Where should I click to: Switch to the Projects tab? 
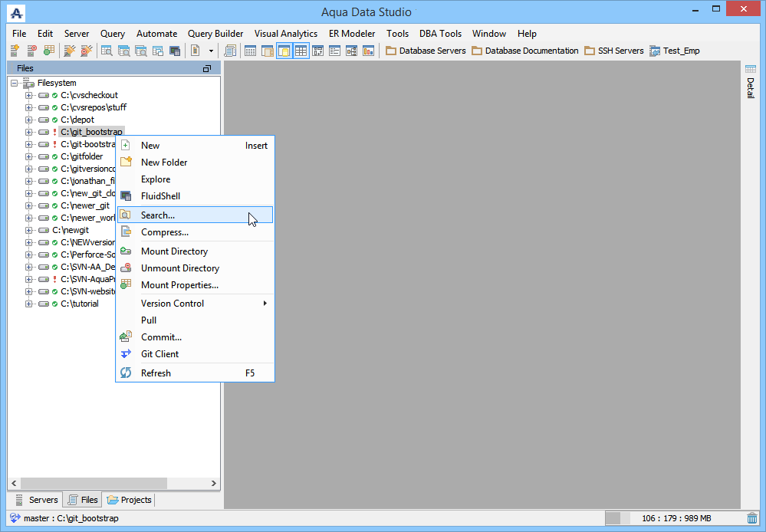pyautogui.click(x=129, y=500)
